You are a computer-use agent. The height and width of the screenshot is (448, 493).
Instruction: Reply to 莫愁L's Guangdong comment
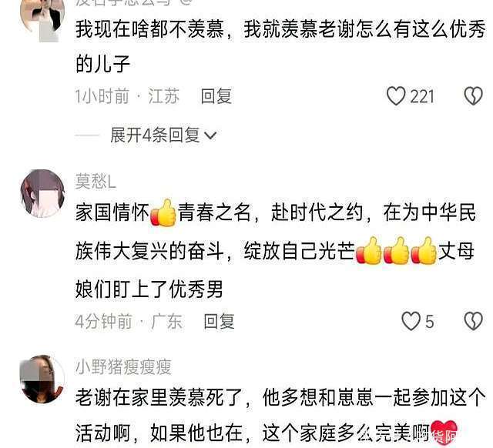[219, 322]
